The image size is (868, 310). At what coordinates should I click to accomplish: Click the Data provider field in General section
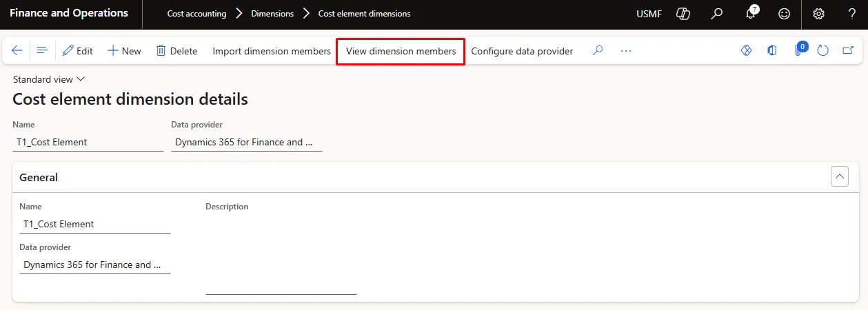pyautogui.click(x=95, y=265)
